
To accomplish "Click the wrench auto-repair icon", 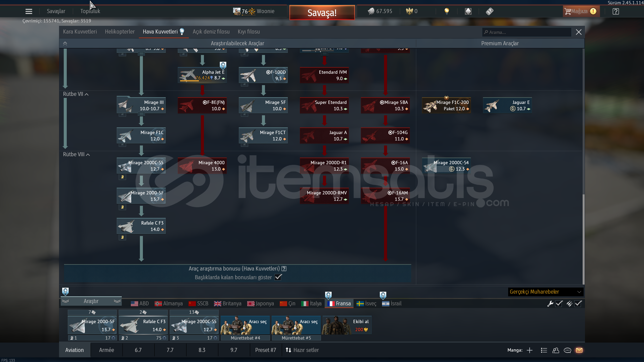I will click(550, 304).
